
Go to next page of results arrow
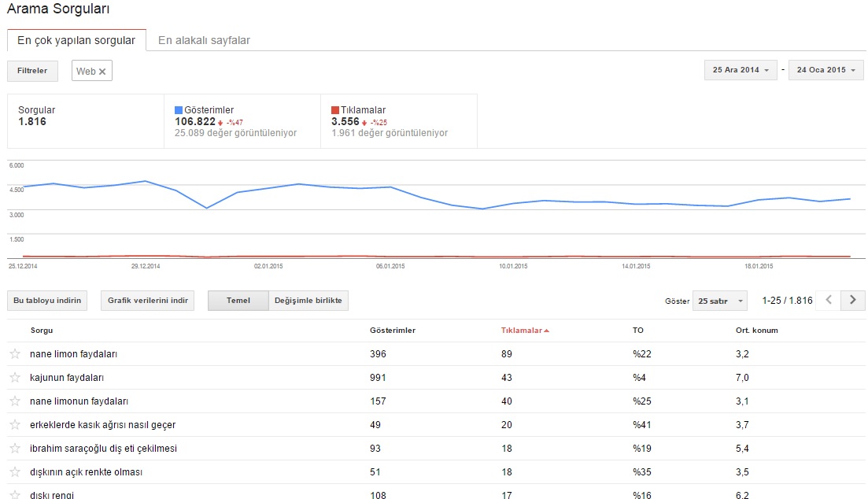tap(852, 300)
